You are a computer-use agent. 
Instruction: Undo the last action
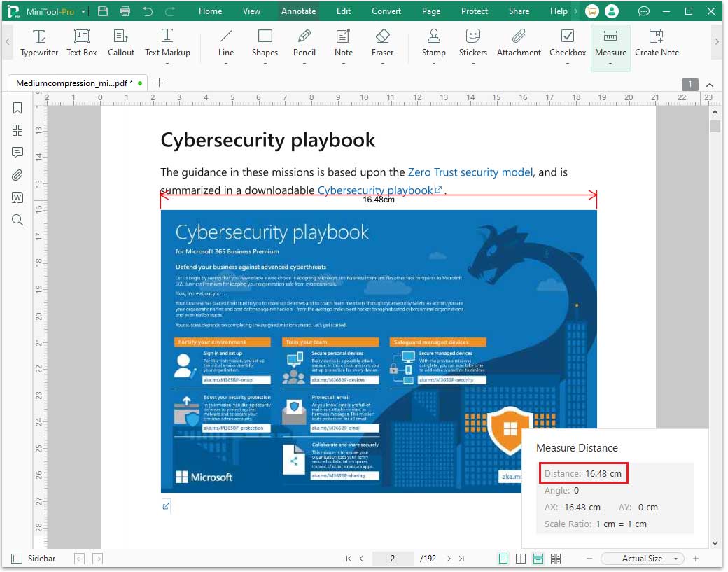(148, 11)
